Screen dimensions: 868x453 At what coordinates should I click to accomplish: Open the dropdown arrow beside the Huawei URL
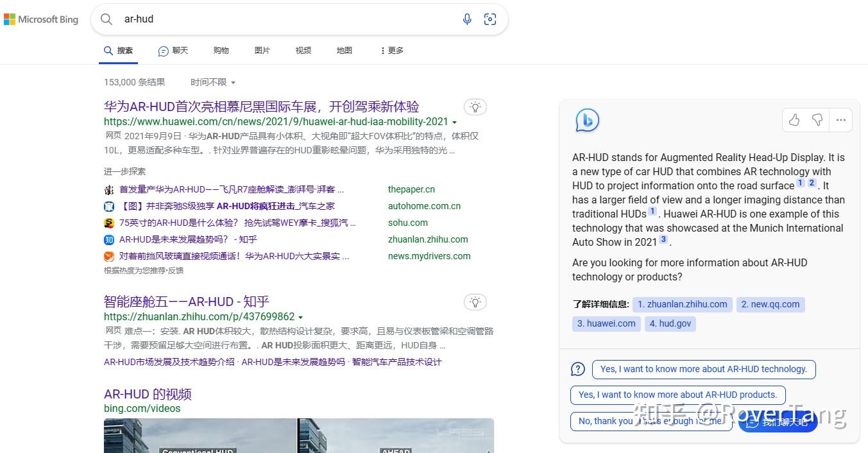454,121
